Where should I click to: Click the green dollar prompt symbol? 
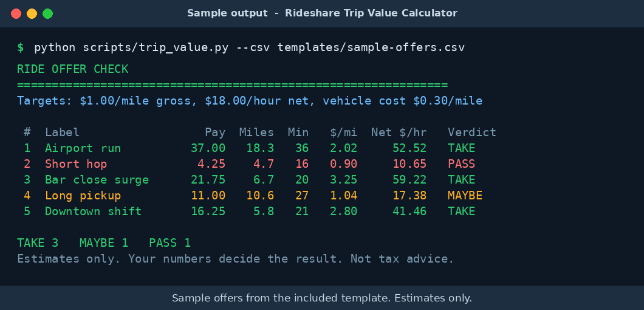click(x=21, y=47)
